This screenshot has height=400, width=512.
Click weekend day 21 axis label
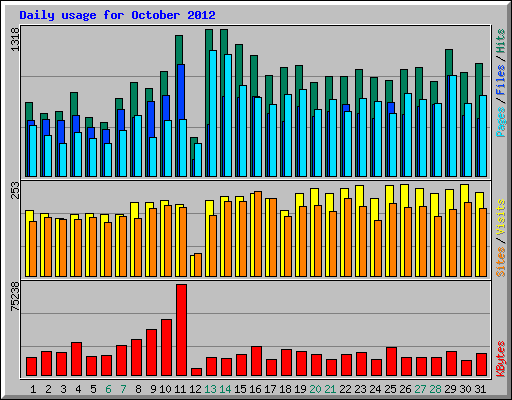[x=330, y=389]
